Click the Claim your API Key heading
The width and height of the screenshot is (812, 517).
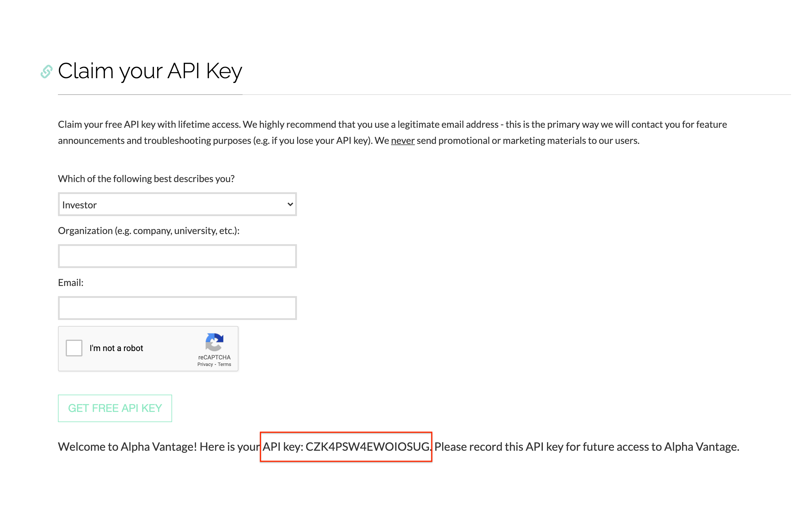tap(150, 71)
